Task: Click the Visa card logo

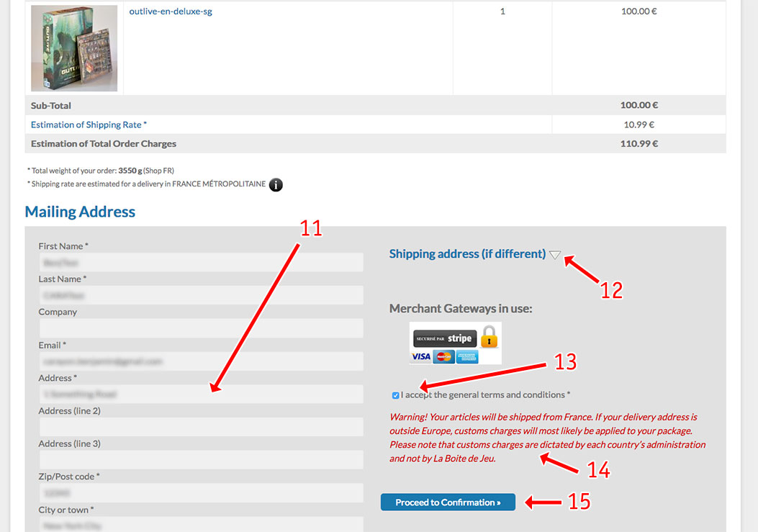Action: [x=421, y=356]
